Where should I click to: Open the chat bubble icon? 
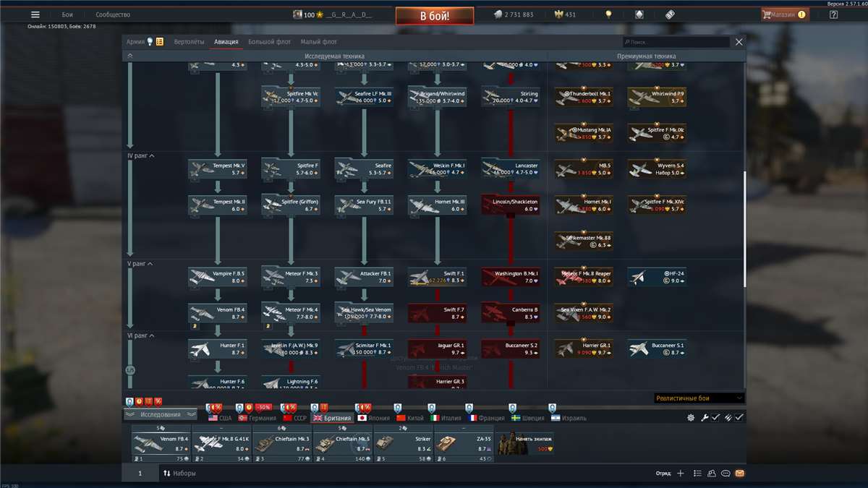[x=726, y=474]
